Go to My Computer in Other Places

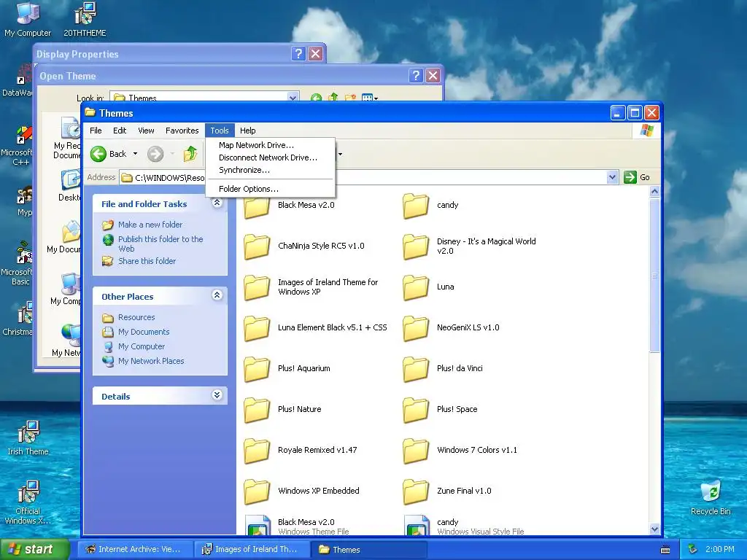pyautogui.click(x=142, y=346)
